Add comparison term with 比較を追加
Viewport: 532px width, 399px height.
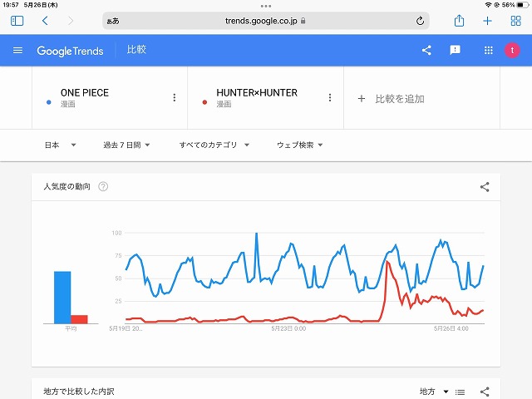pyautogui.click(x=391, y=99)
